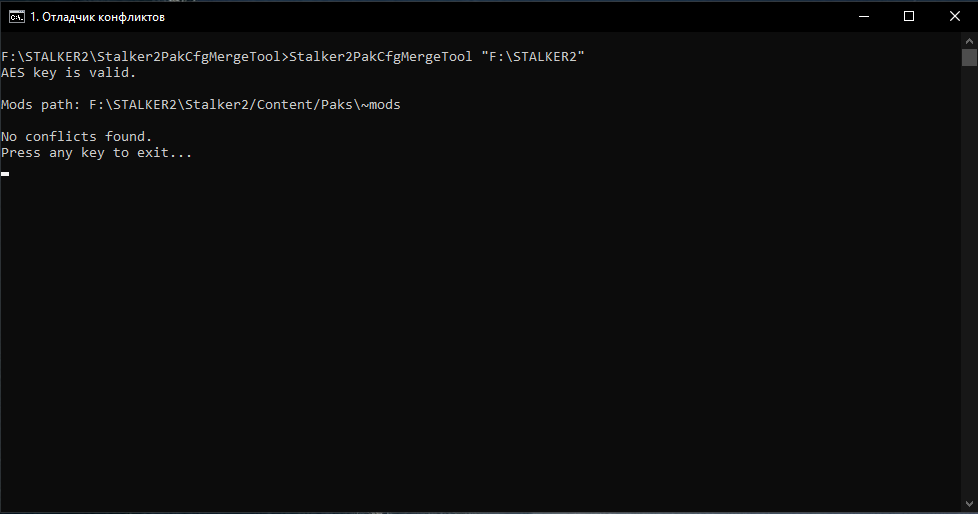Click the window title '1. Отладчик конфликтов'
Viewport: 978px width, 514px height.
tap(97, 17)
